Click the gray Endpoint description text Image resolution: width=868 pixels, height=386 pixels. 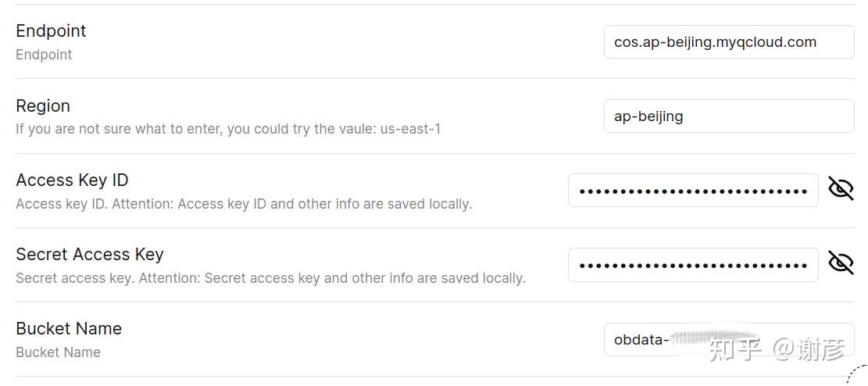click(x=44, y=55)
